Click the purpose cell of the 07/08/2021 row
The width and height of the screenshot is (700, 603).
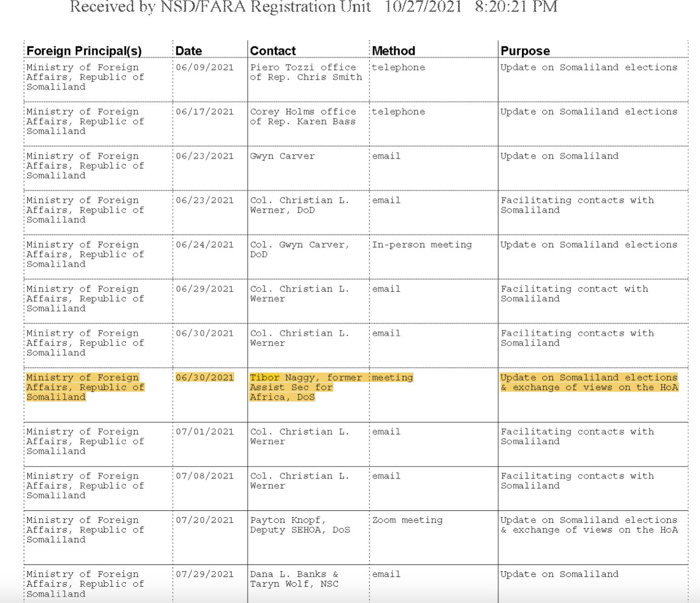[x=577, y=481]
